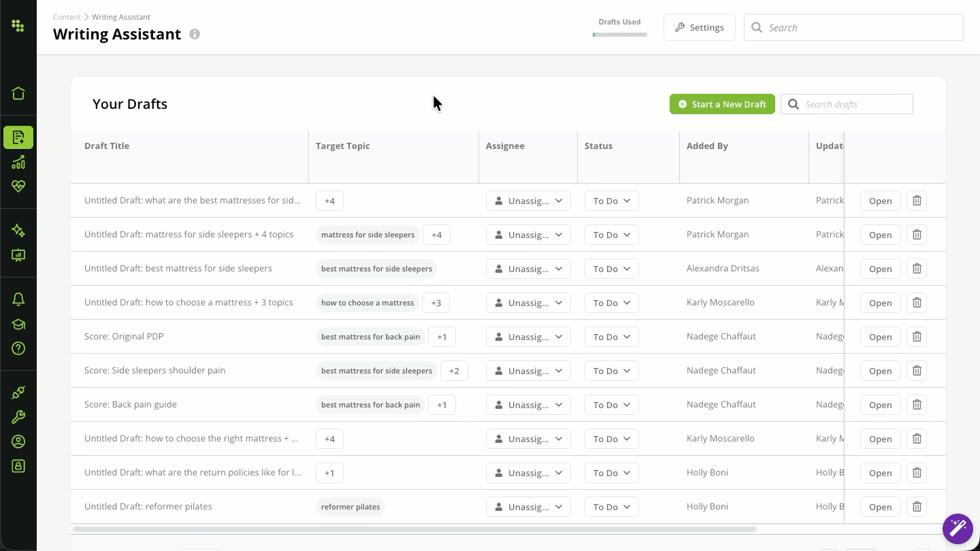Image resolution: width=980 pixels, height=551 pixels.
Task: Open the Home icon in the sidebar
Action: [x=18, y=93]
